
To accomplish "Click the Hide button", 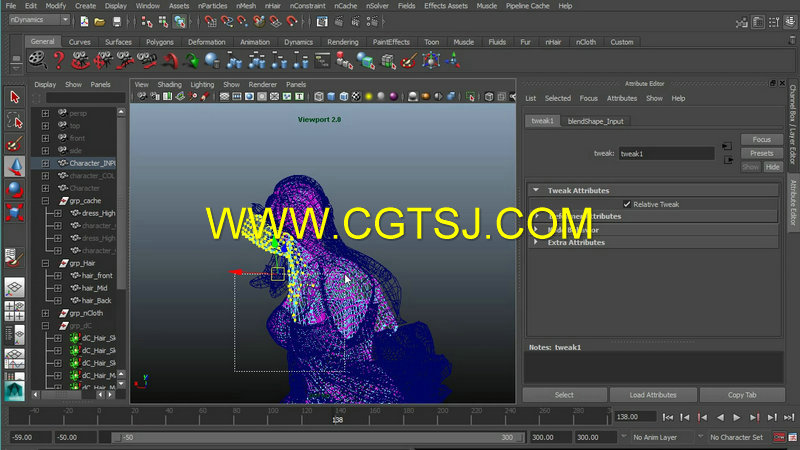I will click(772, 167).
